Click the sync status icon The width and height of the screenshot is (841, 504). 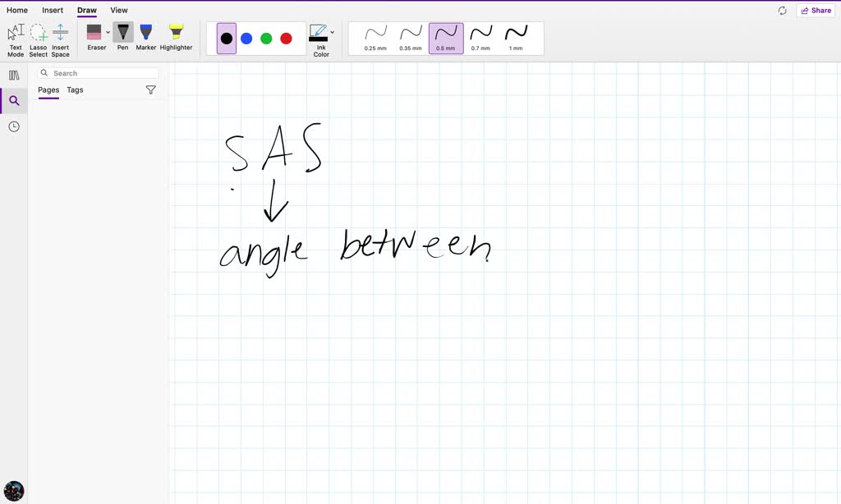click(782, 10)
